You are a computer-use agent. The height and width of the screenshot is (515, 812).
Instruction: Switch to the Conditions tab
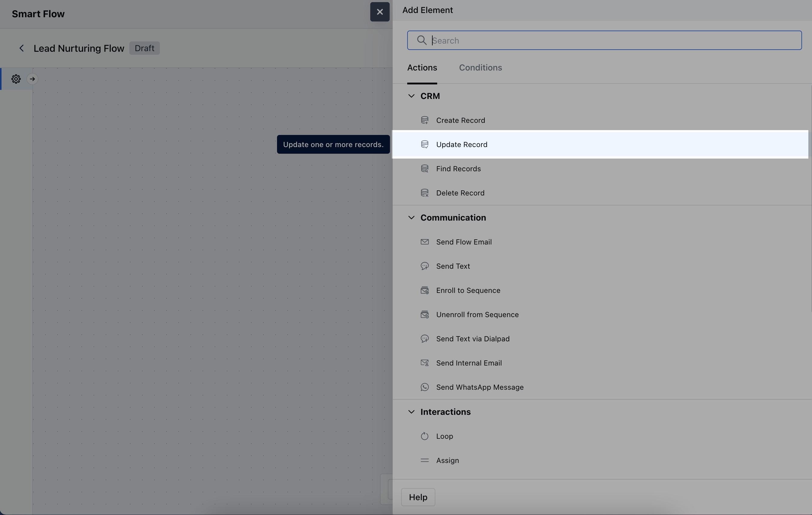480,68
